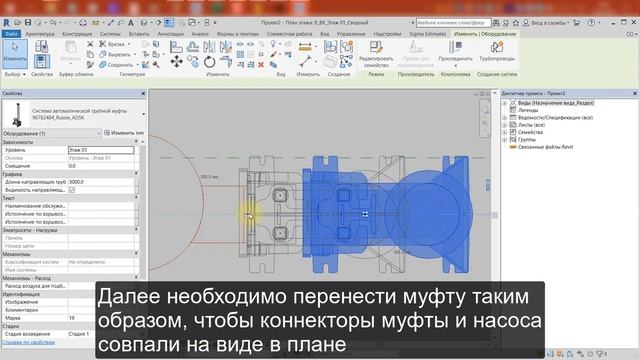Switch to the Вставить tab

pyautogui.click(x=139, y=34)
